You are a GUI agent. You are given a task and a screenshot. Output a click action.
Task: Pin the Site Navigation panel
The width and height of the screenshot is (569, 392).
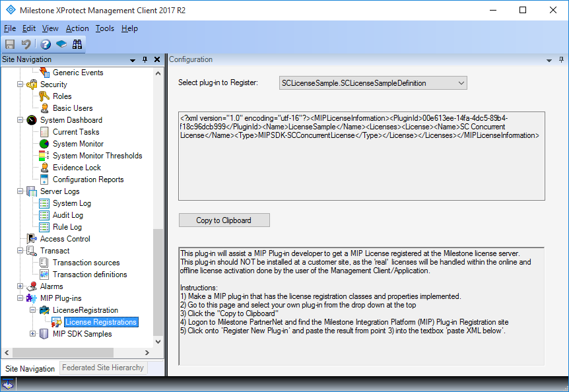[145, 59]
